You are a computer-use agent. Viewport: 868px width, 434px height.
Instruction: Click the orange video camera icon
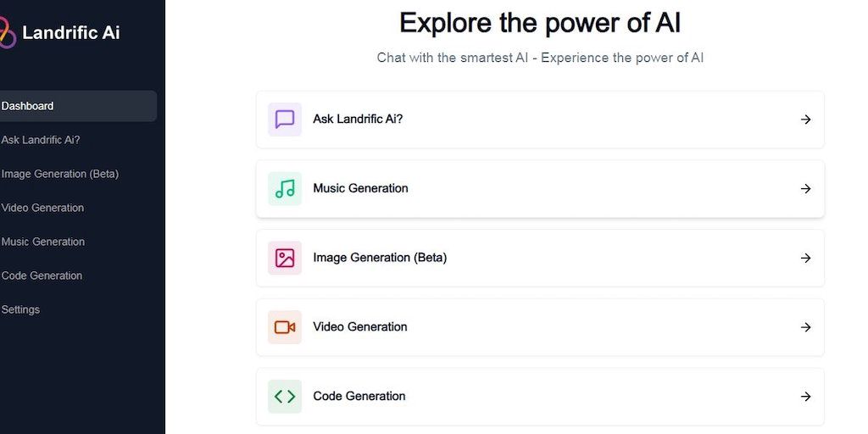(x=285, y=327)
